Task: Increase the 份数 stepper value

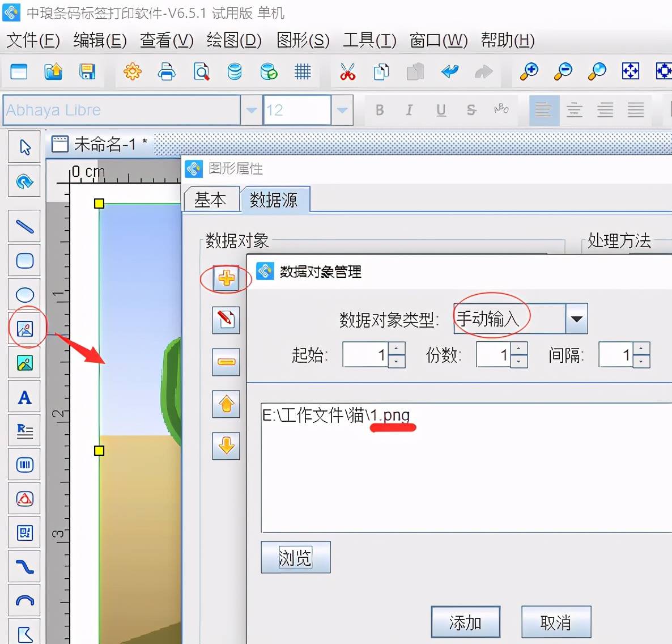Action: tap(519, 349)
